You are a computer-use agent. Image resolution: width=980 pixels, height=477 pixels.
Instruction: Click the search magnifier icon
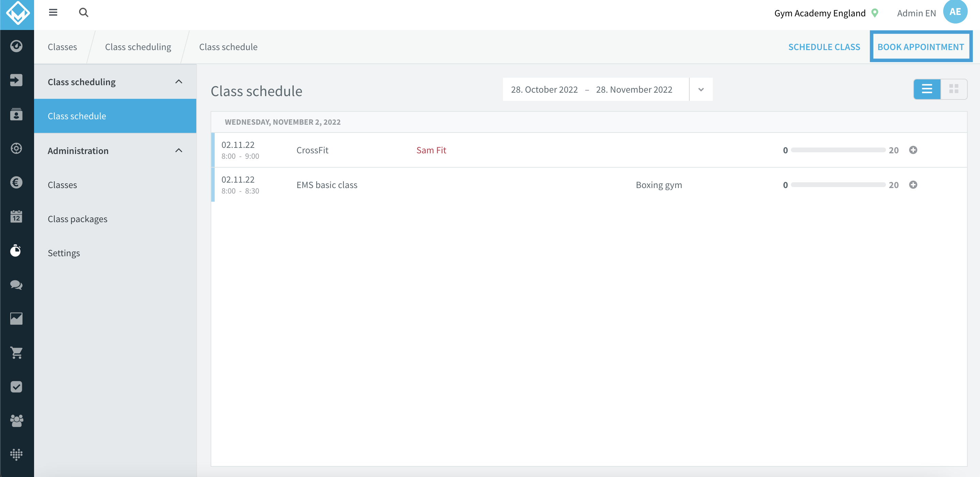point(83,13)
